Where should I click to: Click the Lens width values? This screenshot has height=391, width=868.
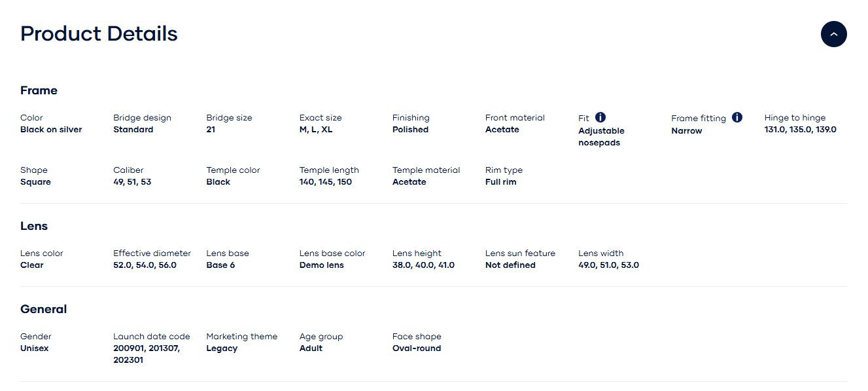608,265
